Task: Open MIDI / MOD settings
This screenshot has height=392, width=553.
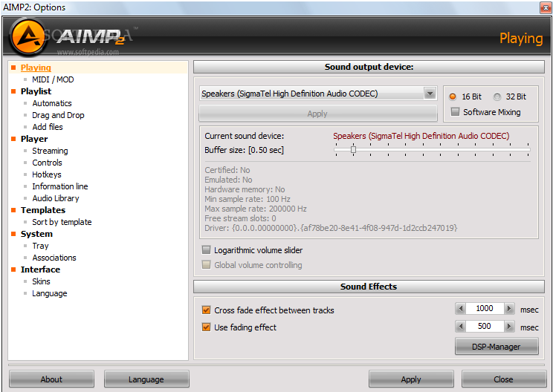Action: (53, 79)
